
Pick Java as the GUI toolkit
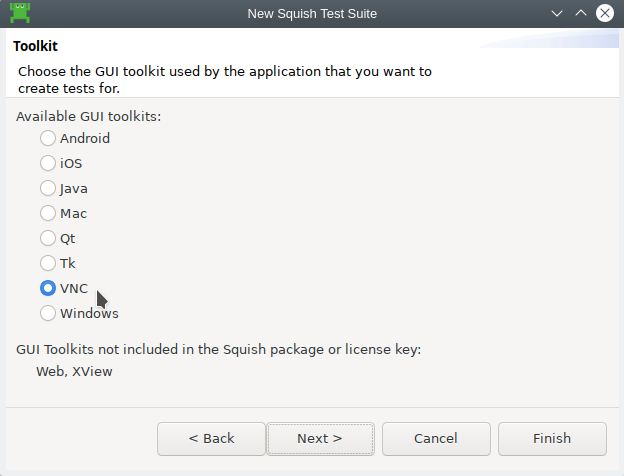48,188
